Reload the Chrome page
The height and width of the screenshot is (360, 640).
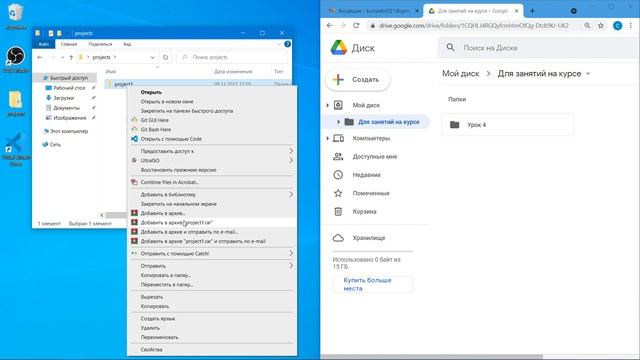coord(356,25)
